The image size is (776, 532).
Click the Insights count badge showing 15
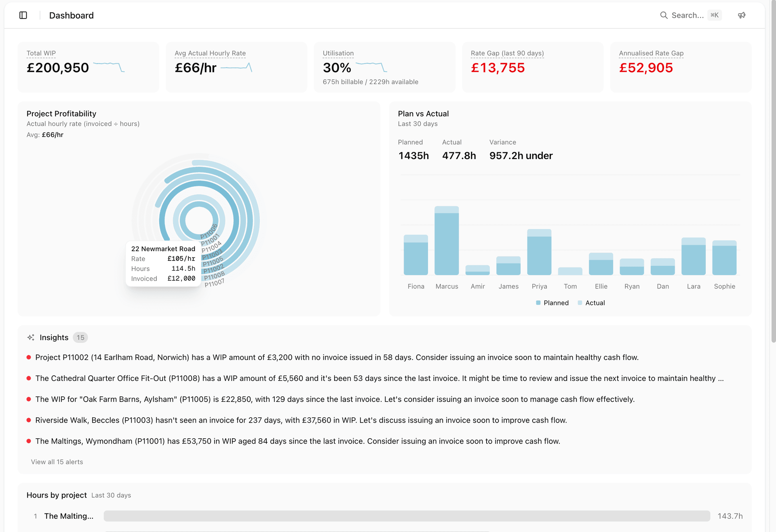(80, 337)
